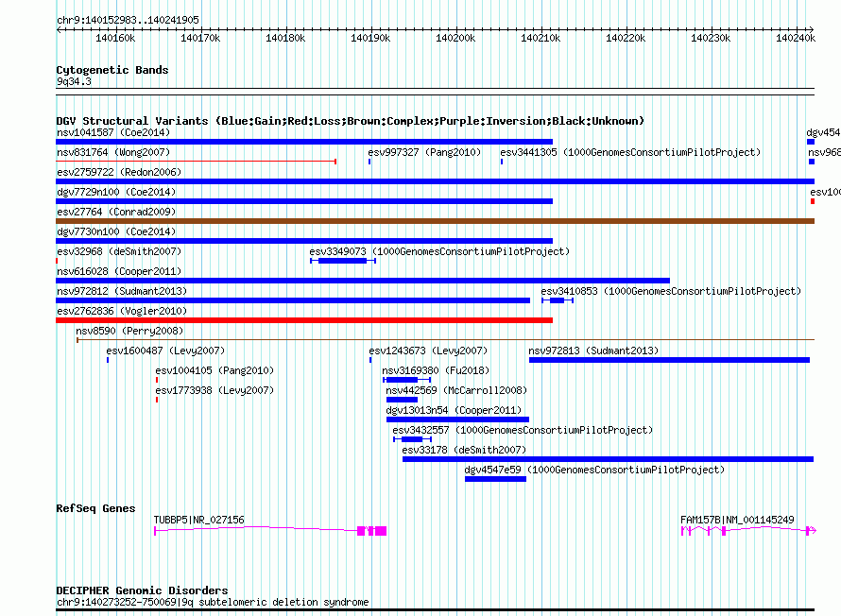This screenshot has height=616, width=841.
Task: Click esv2759722 (Redon2006) variant label
Action: 119,172
